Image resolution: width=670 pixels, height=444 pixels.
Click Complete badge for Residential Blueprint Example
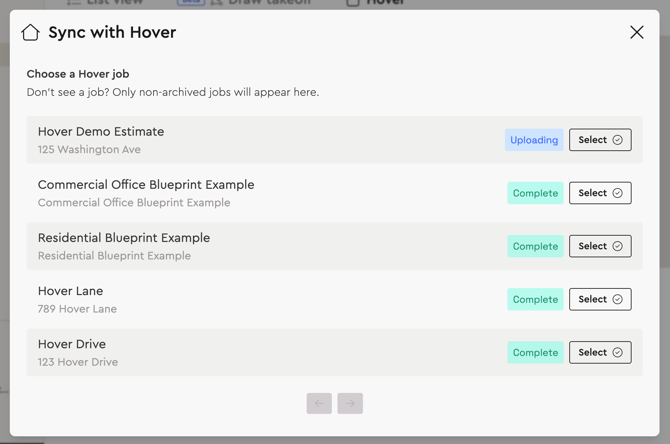pos(535,246)
